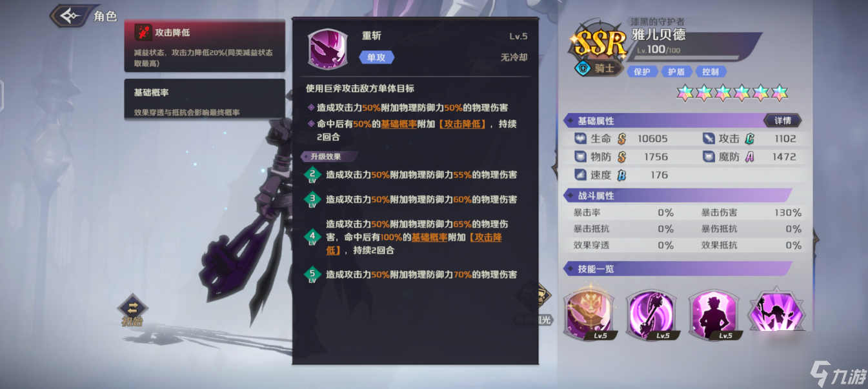
Task: Tap the six-star rarity row
Action: tap(732, 93)
